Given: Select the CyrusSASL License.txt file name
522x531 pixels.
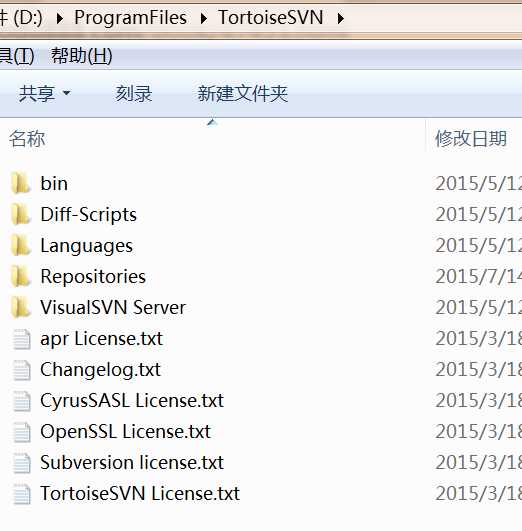Looking at the screenshot, I should (x=132, y=401).
